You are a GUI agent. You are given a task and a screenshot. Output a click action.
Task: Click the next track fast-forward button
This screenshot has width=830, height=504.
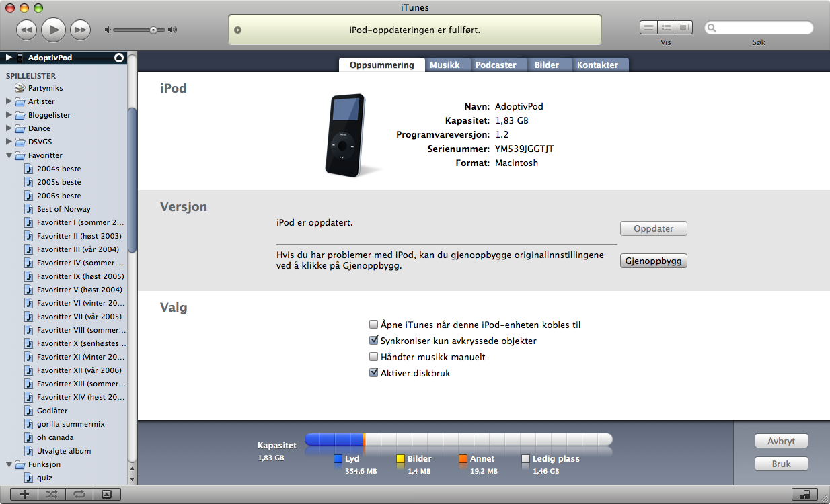click(80, 30)
